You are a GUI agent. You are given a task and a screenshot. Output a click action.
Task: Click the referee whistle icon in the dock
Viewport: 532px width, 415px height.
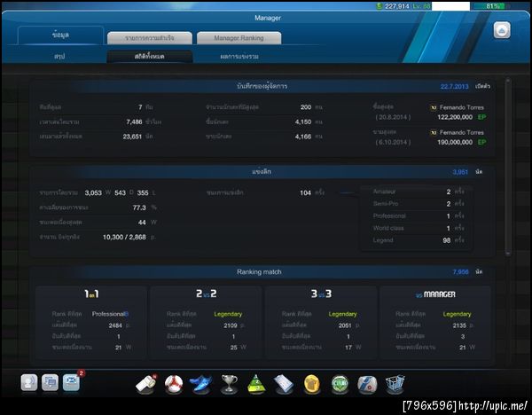tap(146, 384)
